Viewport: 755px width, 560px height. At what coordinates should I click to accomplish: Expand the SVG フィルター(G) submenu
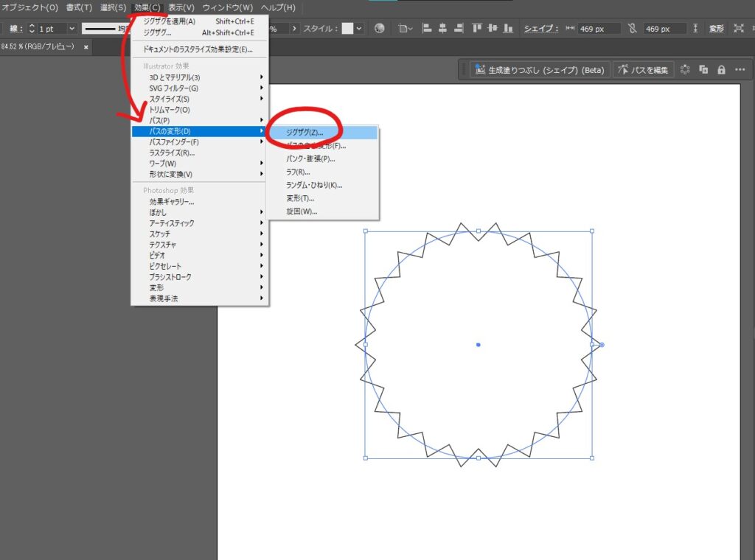(200, 88)
